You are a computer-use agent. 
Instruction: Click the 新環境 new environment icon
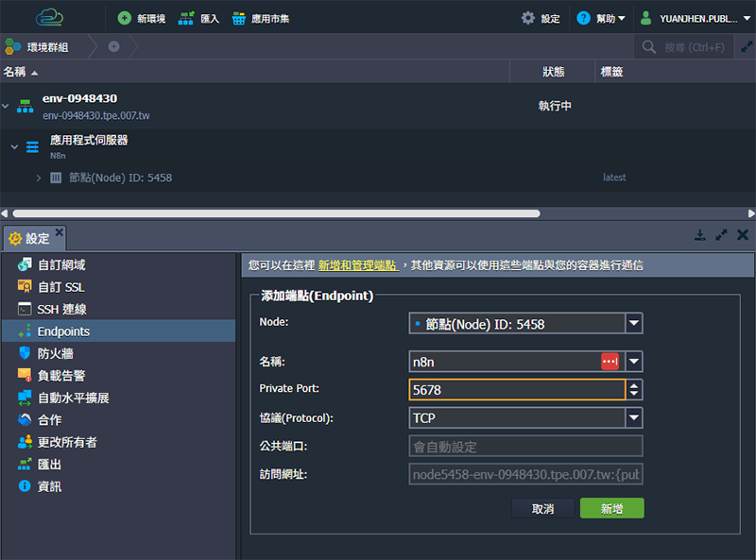(x=127, y=16)
